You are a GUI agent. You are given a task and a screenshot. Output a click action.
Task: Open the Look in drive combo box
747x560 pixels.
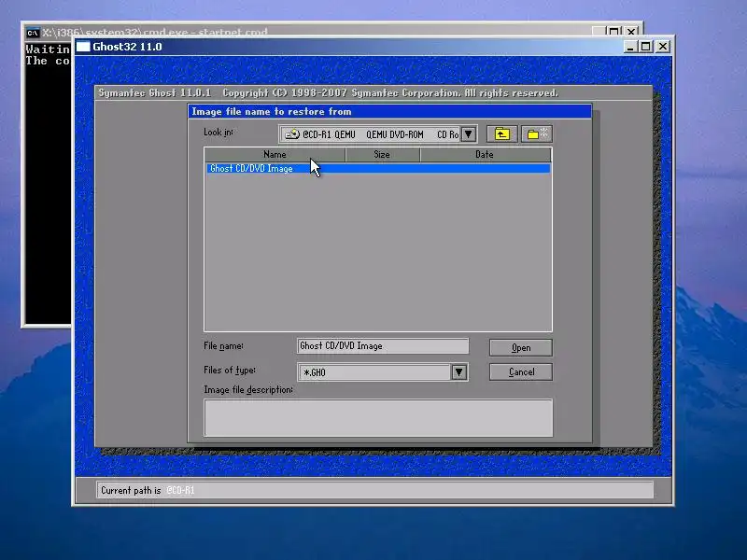pos(378,134)
